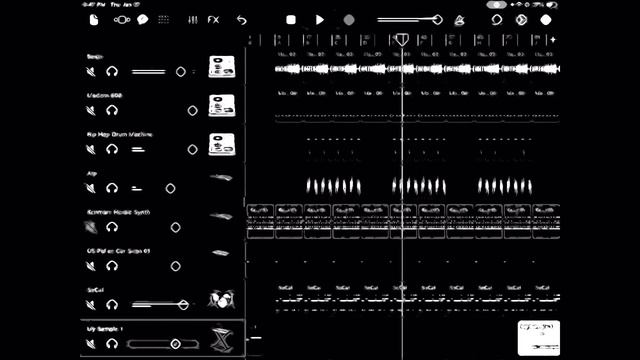Switch to Tracks view icon
This screenshot has height=360, width=640.
[142, 20]
